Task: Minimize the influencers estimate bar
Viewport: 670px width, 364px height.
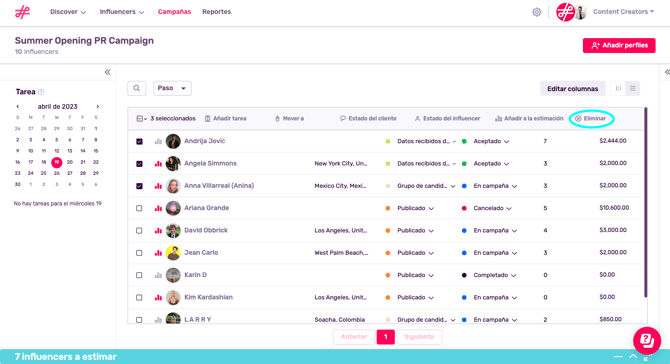Action: coord(618,356)
